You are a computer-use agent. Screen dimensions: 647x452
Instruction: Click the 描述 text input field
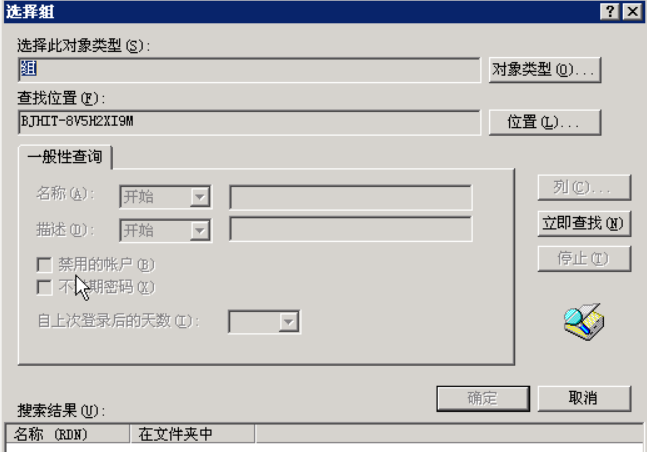351,229
